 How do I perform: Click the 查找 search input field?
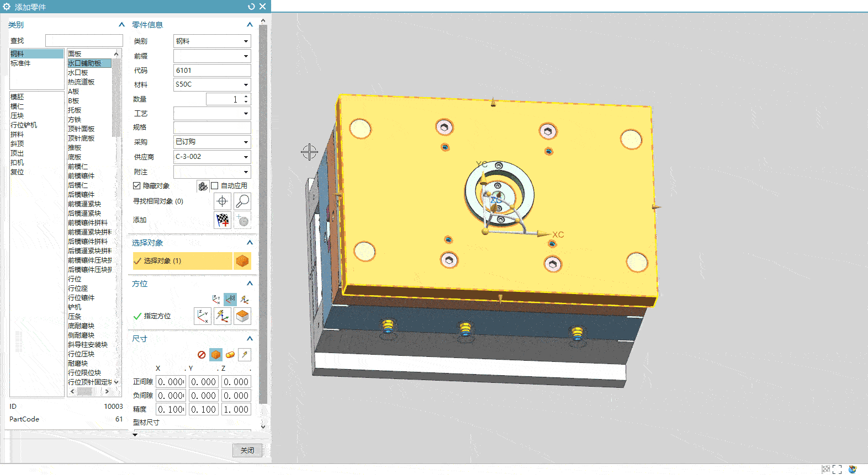click(84, 41)
